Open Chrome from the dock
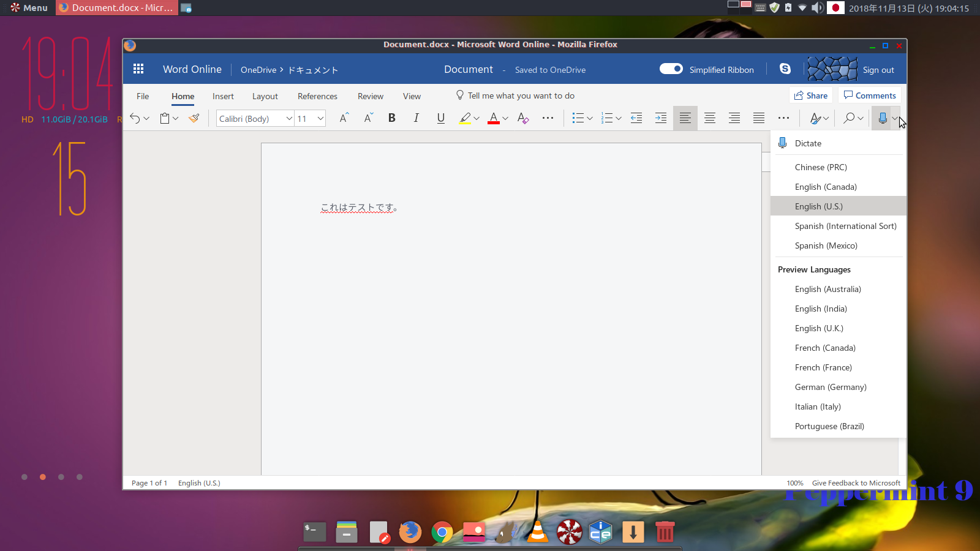The width and height of the screenshot is (980, 551). (442, 532)
